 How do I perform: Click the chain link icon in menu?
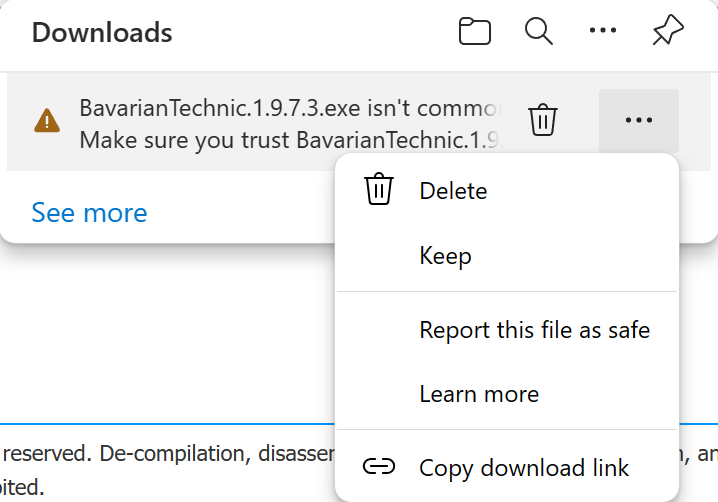click(379, 467)
